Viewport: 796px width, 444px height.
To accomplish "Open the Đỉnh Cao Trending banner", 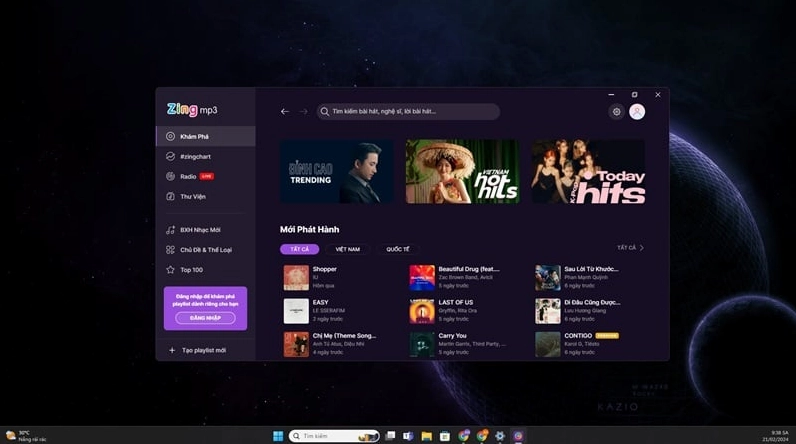I will click(336, 171).
